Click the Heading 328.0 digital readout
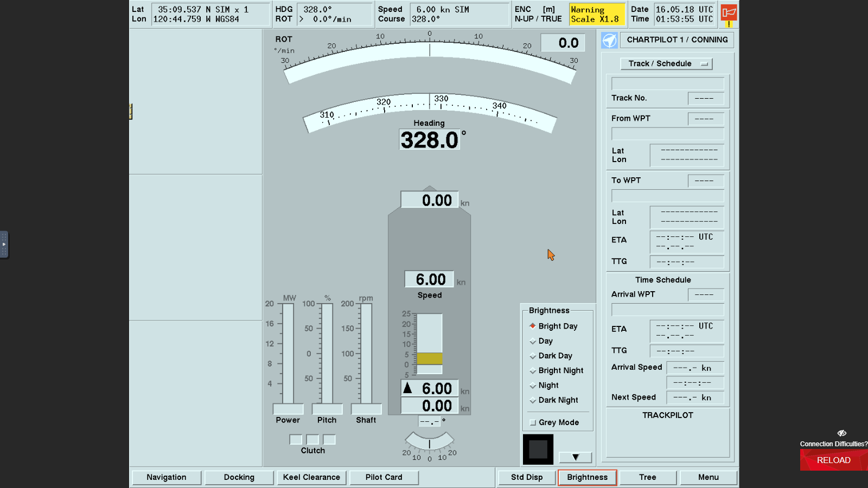This screenshot has width=868, height=488. [x=430, y=140]
